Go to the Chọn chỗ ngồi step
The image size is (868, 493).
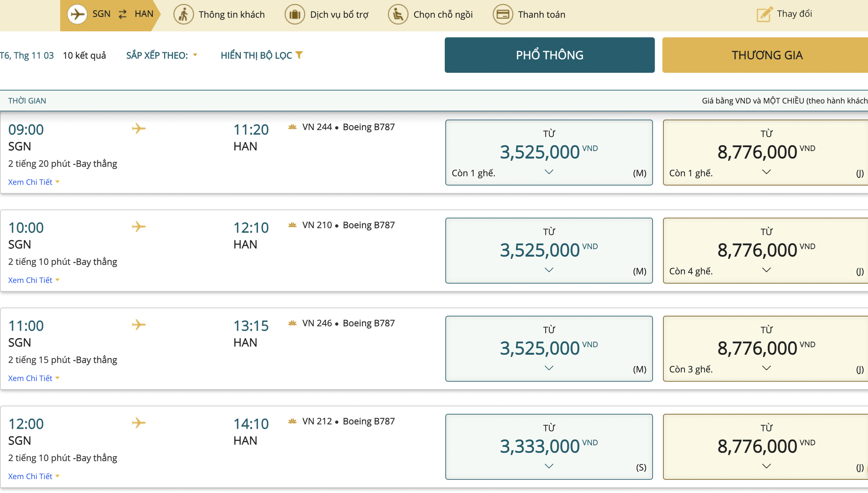tap(431, 14)
